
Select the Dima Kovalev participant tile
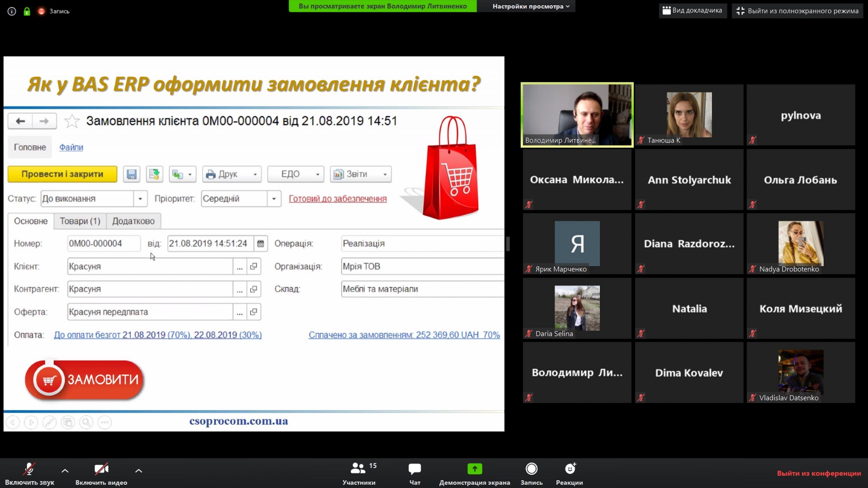click(689, 373)
